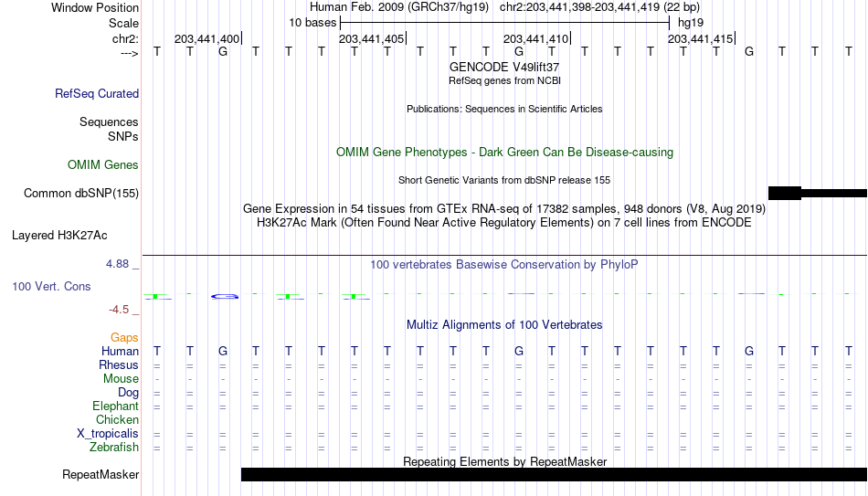Click the OMIM Genes track label

point(103,165)
